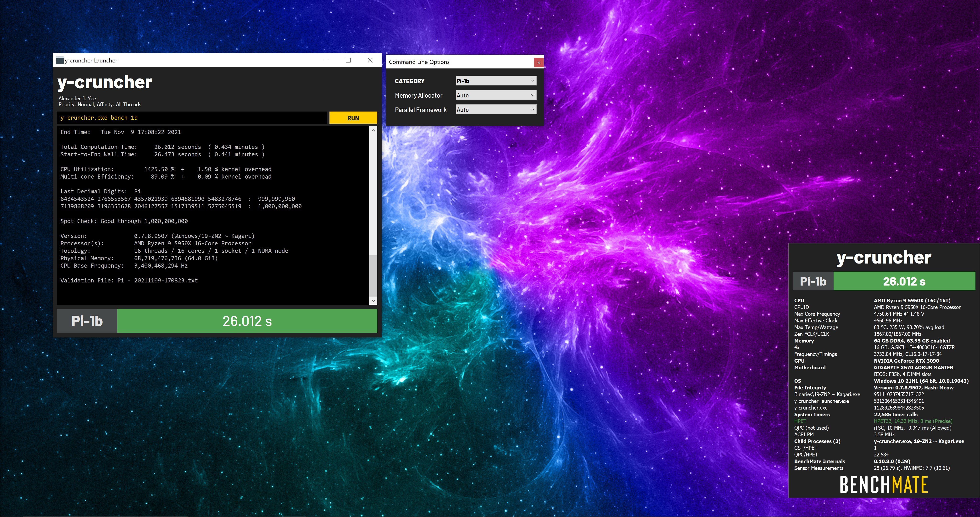Click the End Time line in console
The height and width of the screenshot is (517, 980).
coord(121,132)
